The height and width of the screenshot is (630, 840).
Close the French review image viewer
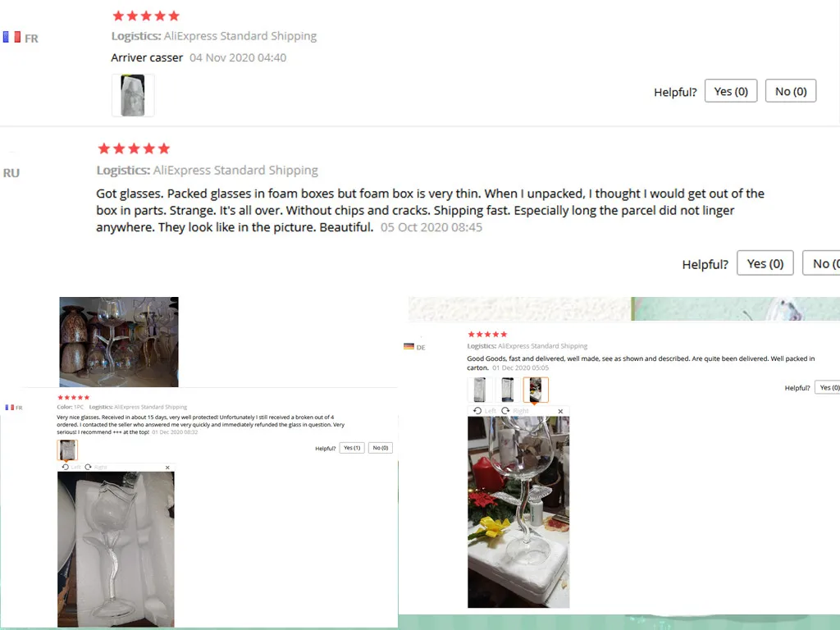pos(167,468)
